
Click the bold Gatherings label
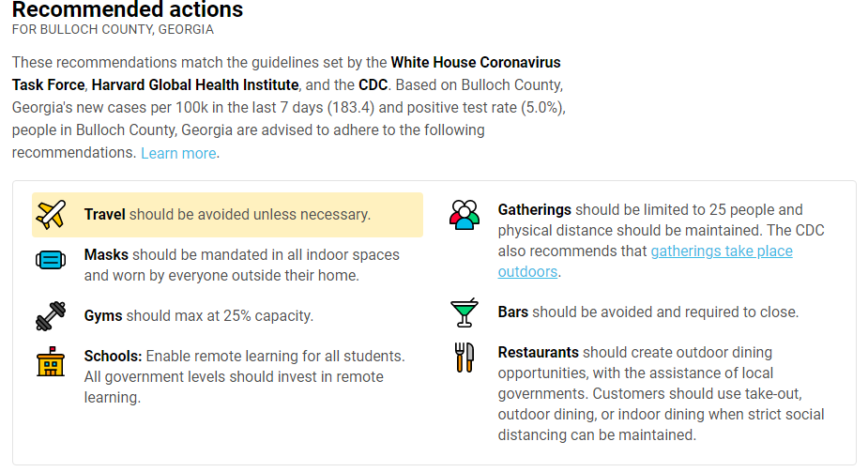534,209
